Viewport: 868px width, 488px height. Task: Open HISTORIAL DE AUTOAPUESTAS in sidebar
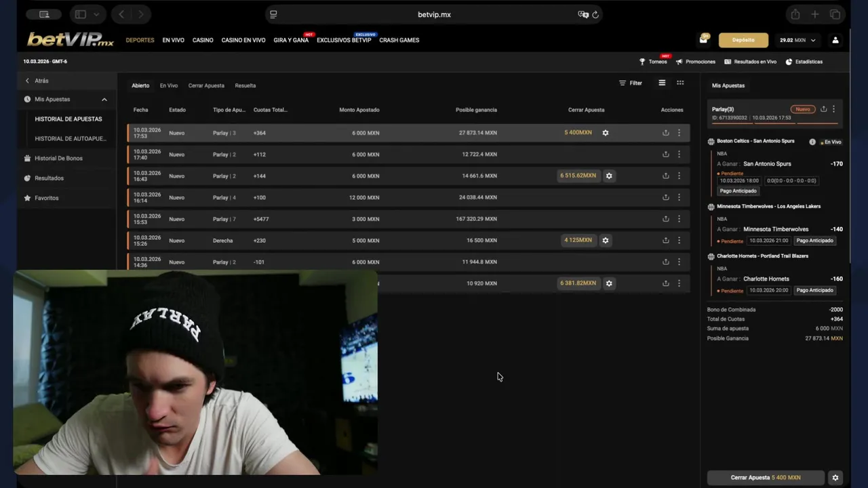[x=71, y=138]
